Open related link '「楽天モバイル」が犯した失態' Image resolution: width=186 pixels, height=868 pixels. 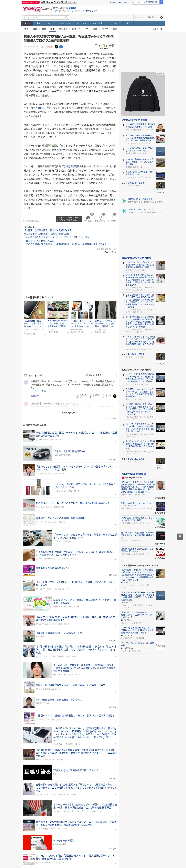[39, 241]
